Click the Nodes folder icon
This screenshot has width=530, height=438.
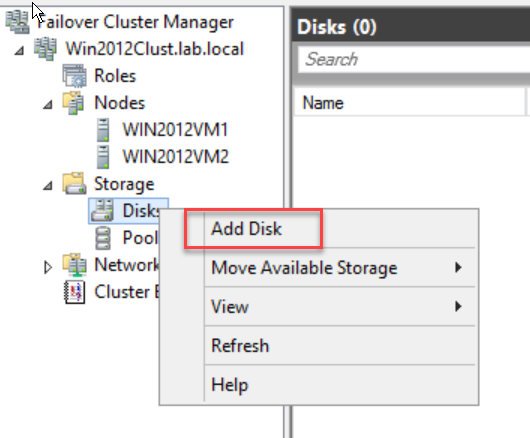click(73, 103)
